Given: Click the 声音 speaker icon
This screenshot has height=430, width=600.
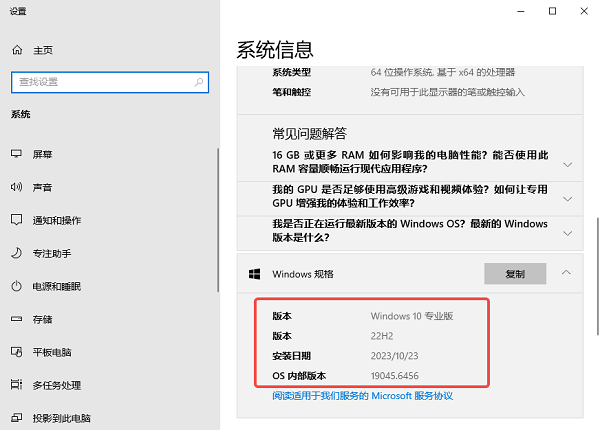Looking at the screenshot, I should pyautogui.click(x=16, y=187).
